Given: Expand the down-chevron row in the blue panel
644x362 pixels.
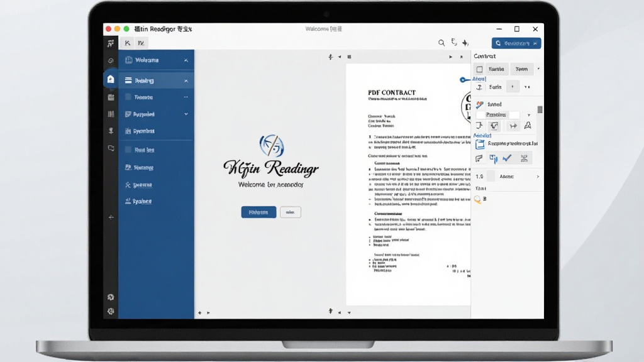Looking at the screenshot, I should click(x=156, y=114).
